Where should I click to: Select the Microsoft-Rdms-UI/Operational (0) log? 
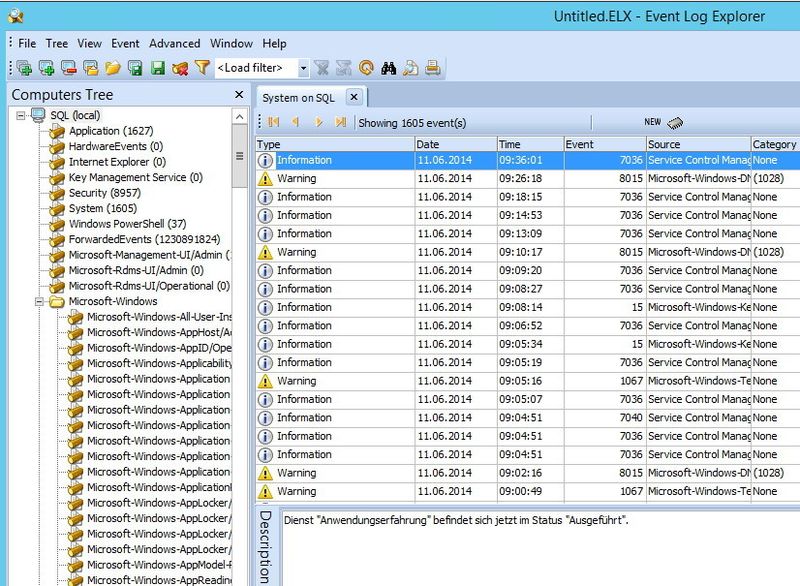(x=149, y=286)
